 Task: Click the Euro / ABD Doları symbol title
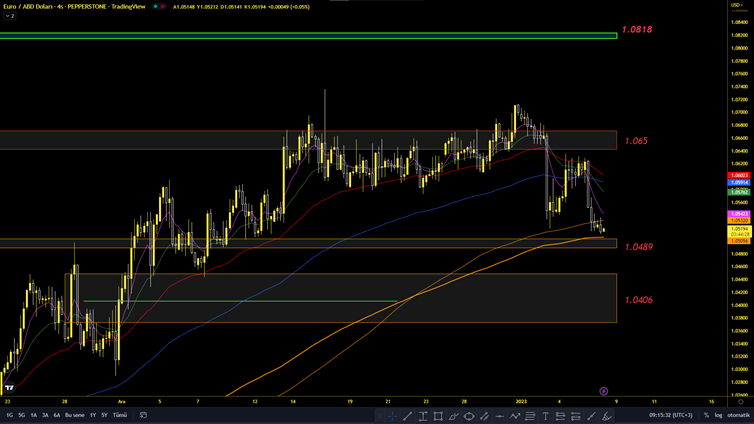pos(28,7)
